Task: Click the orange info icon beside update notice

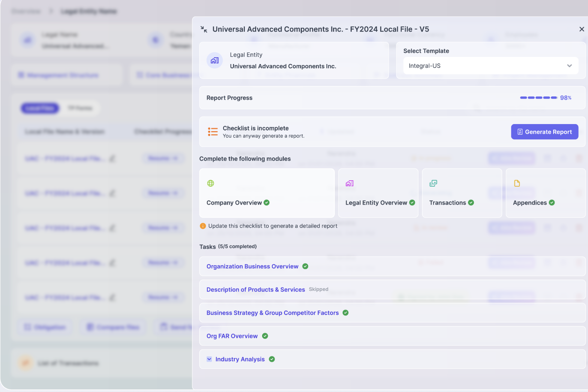Action: [203, 226]
